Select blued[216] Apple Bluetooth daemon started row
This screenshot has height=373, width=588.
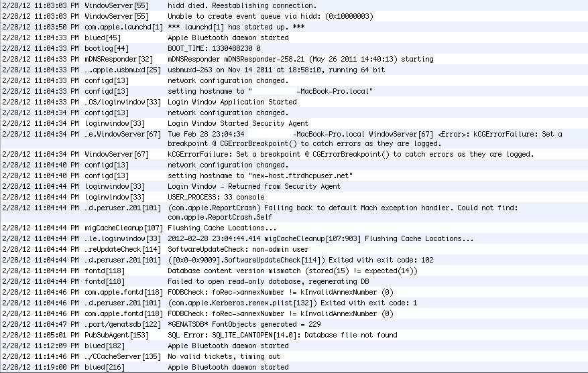pyautogui.click(x=294, y=368)
